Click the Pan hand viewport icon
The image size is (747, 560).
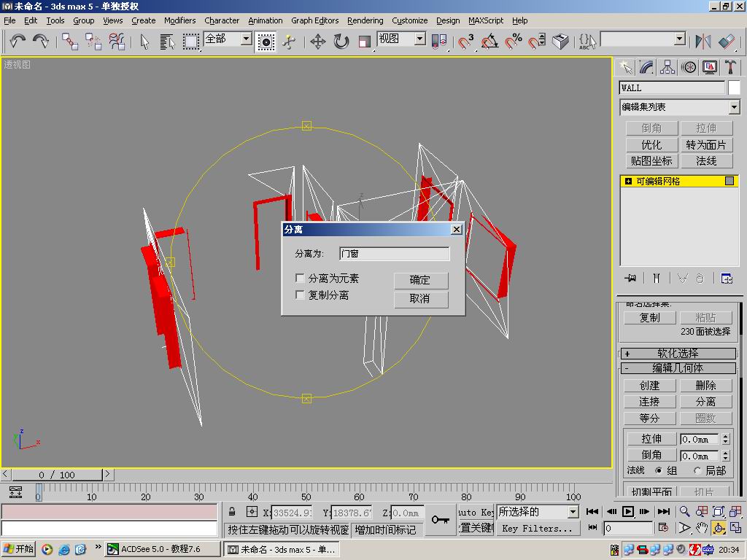pyautogui.click(x=702, y=528)
